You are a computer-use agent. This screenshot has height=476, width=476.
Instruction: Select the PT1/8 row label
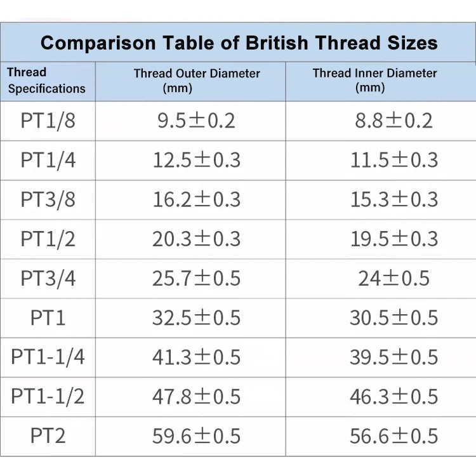tap(48, 121)
